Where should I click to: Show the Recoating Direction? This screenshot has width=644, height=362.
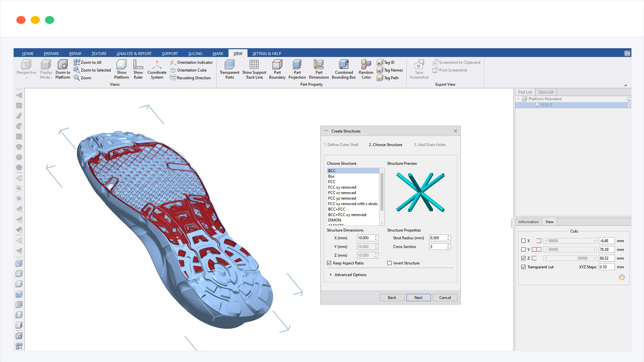pos(190,78)
